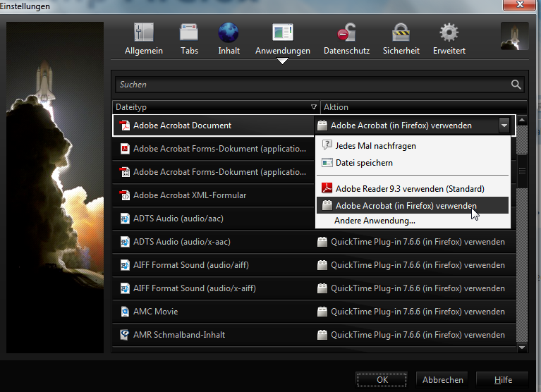This screenshot has height=392, width=541.
Task: Focus the Suchen search field
Action: (x=310, y=85)
